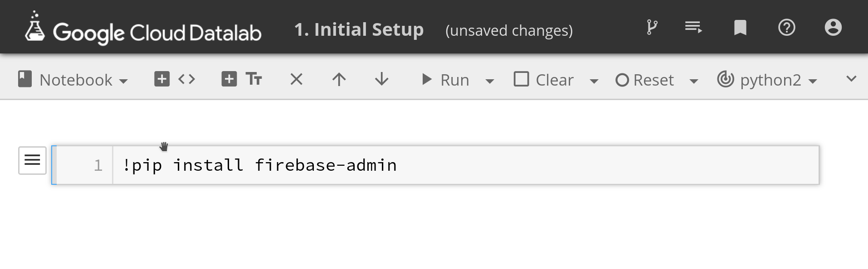This screenshot has width=868, height=269.
Task: Clear cell outputs
Action: pyautogui.click(x=543, y=79)
